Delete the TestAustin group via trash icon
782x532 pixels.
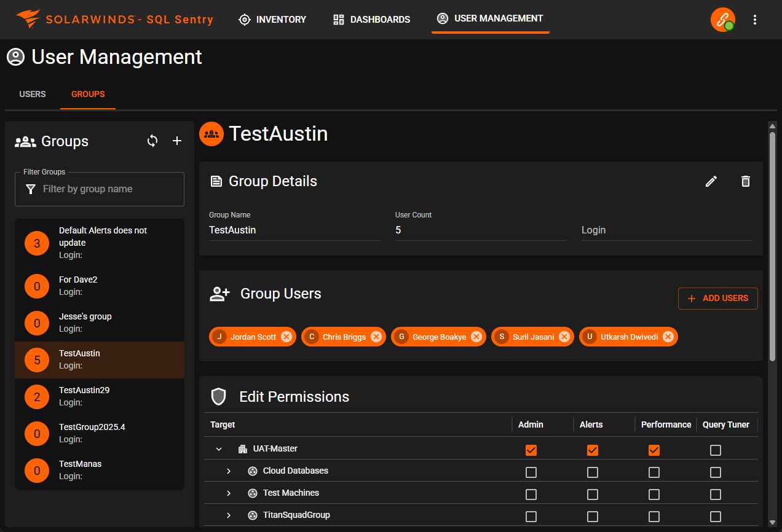pos(746,181)
